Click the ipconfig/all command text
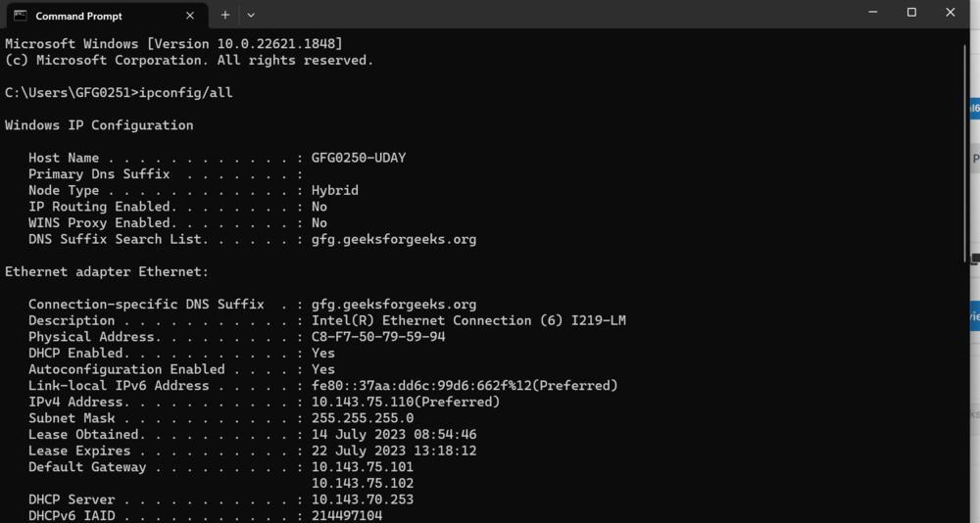Image resolution: width=980 pixels, height=523 pixels. pos(185,93)
